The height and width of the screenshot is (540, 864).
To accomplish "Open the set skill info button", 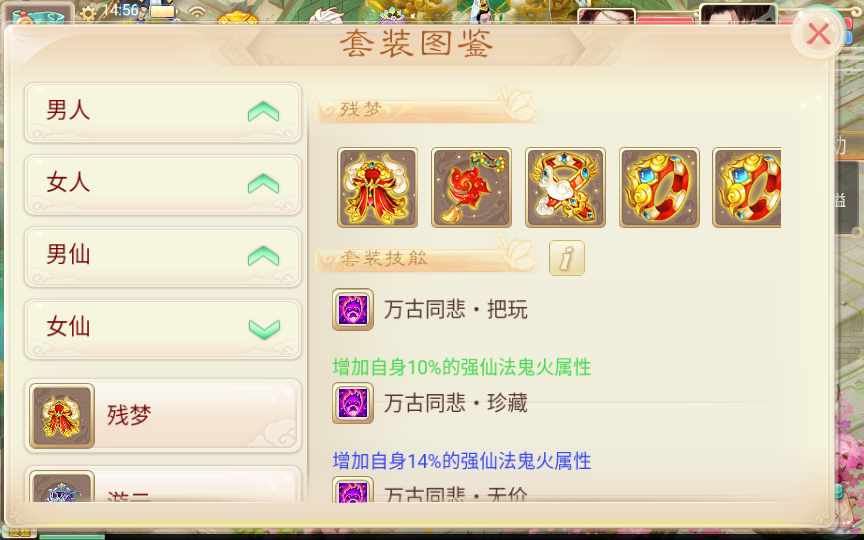I will point(567,258).
